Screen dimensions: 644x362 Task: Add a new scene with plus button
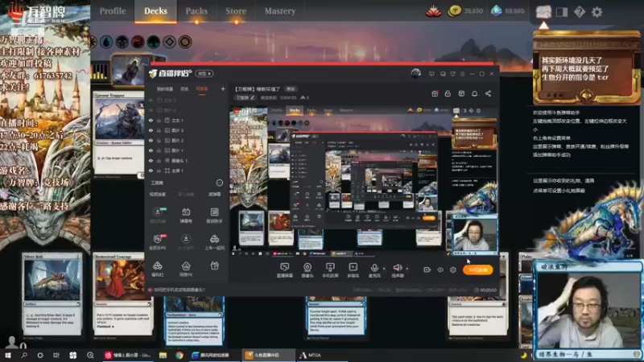point(223,88)
